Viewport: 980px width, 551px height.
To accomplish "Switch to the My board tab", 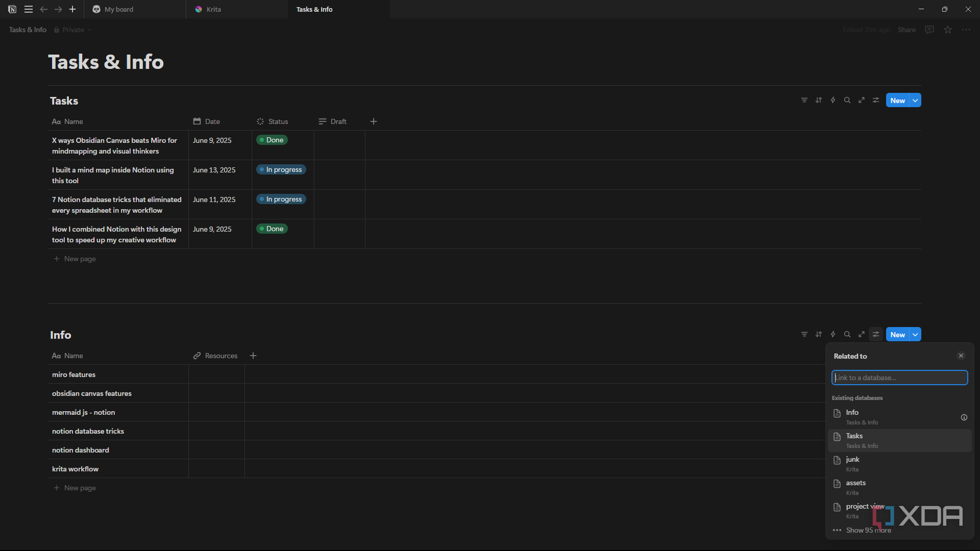I will (135, 9).
